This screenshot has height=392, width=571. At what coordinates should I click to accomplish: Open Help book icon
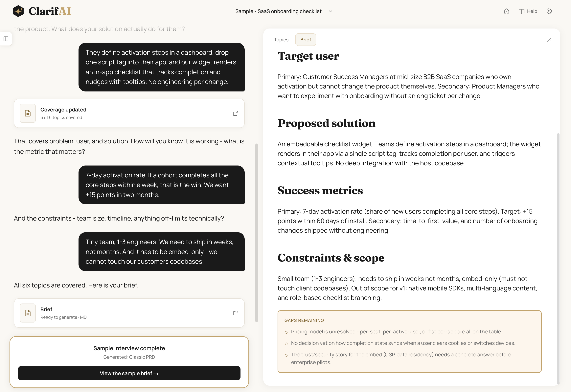(521, 11)
